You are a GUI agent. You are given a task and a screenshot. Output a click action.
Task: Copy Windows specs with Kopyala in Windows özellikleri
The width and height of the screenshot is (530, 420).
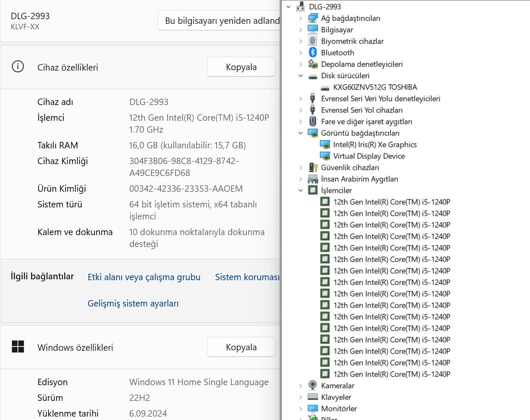tap(241, 347)
